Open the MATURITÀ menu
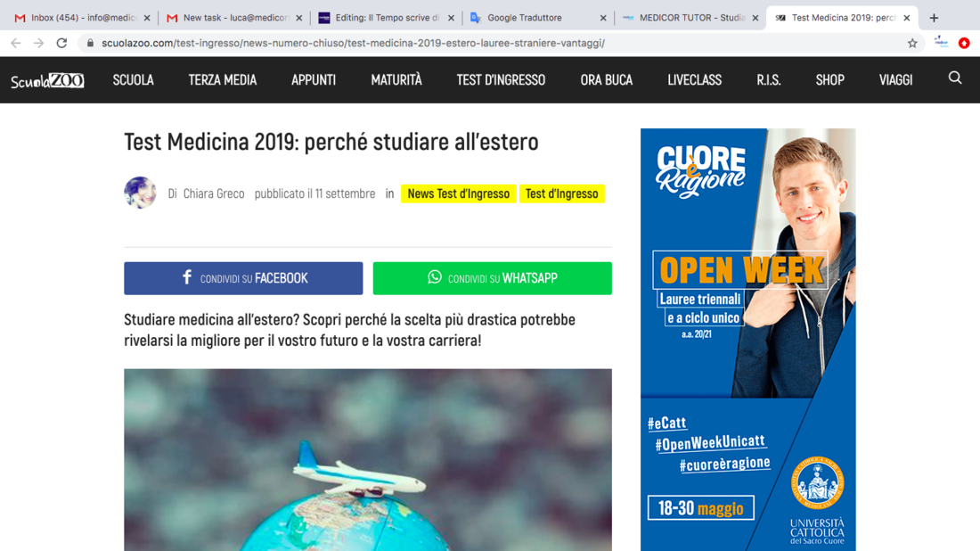The height and width of the screenshot is (551, 980). coord(396,80)
